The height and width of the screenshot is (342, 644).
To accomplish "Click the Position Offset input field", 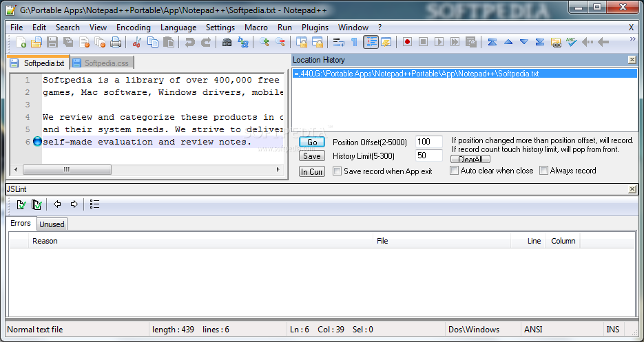I will click(x=429, y=142).
